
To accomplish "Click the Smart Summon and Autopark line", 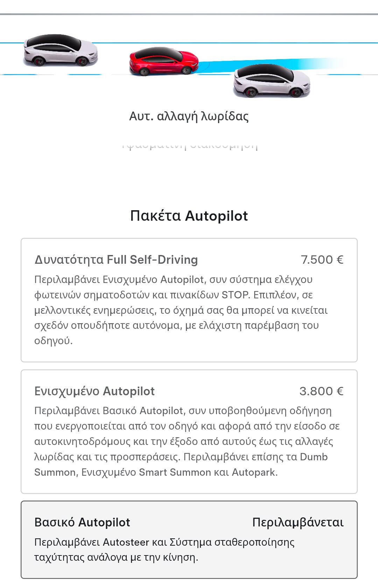I will pyautogui.click(x=156, y=472).
